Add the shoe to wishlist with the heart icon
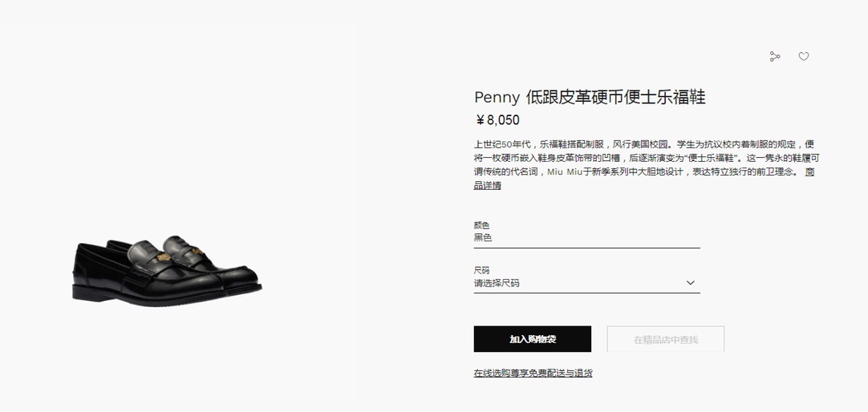868x412 pixels. (x=804, y=56)
